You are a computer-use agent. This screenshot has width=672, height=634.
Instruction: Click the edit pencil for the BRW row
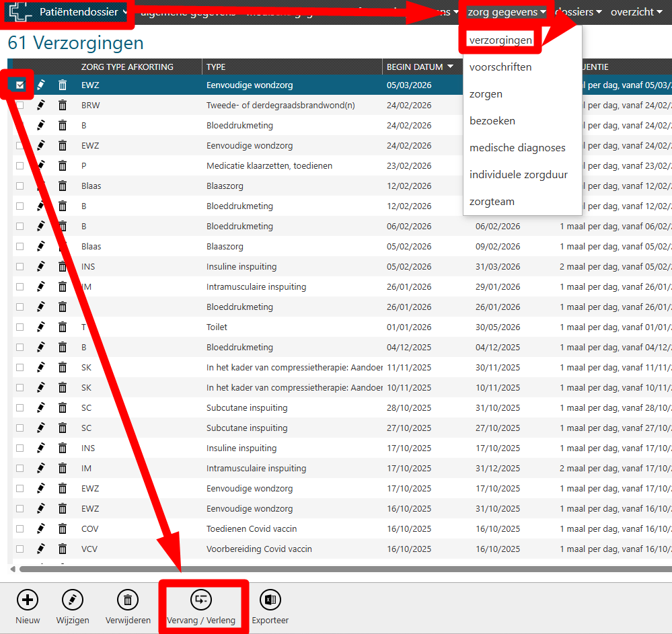point(41,105)
